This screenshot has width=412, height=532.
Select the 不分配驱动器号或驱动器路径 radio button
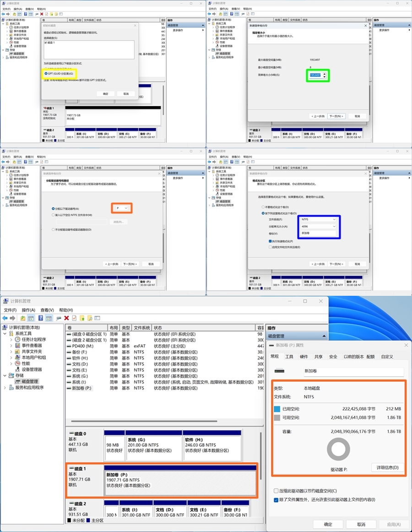pyautogui.click(x=53, y=230)
